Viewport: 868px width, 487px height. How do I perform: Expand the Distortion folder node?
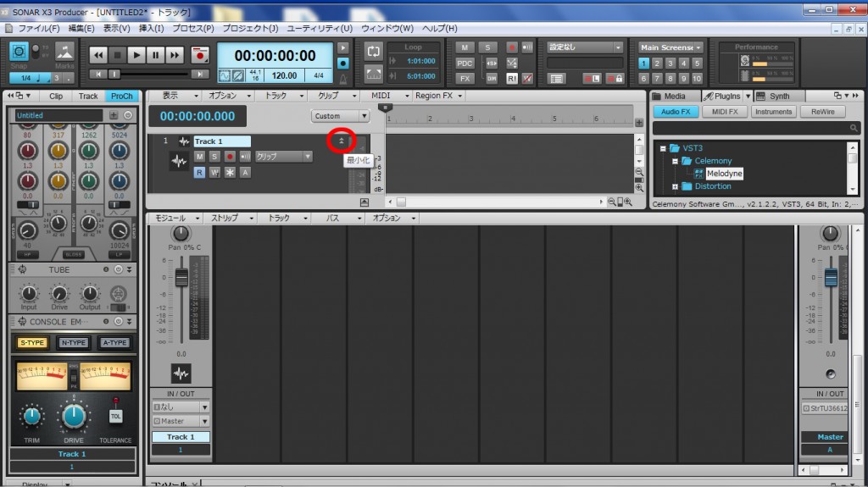click(675, 186)
